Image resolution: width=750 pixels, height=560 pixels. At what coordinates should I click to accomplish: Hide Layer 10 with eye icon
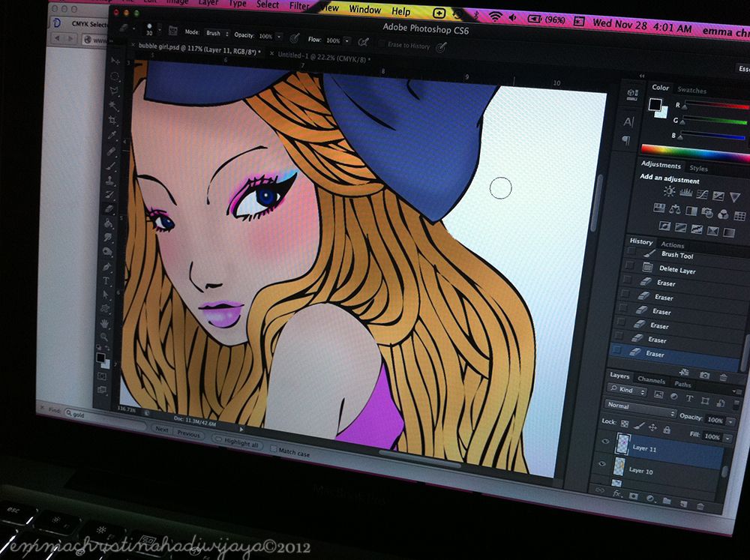602,464
